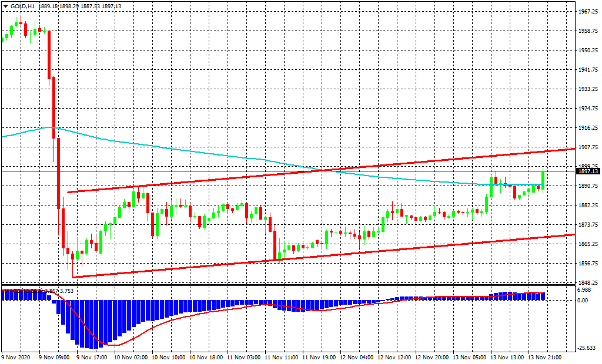Click the 12 Nov 12:00 time label
The height and width of the screenshot is (364, 602).
393,356
